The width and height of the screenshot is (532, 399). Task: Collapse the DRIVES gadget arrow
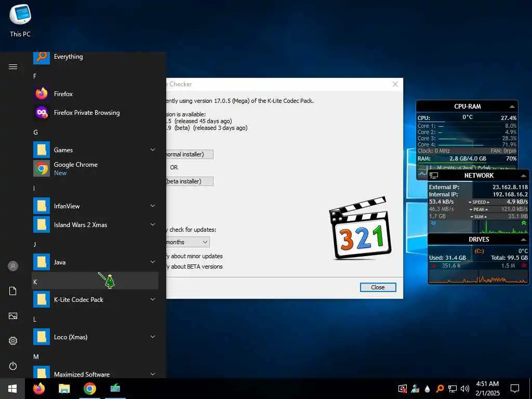point(524,240)
